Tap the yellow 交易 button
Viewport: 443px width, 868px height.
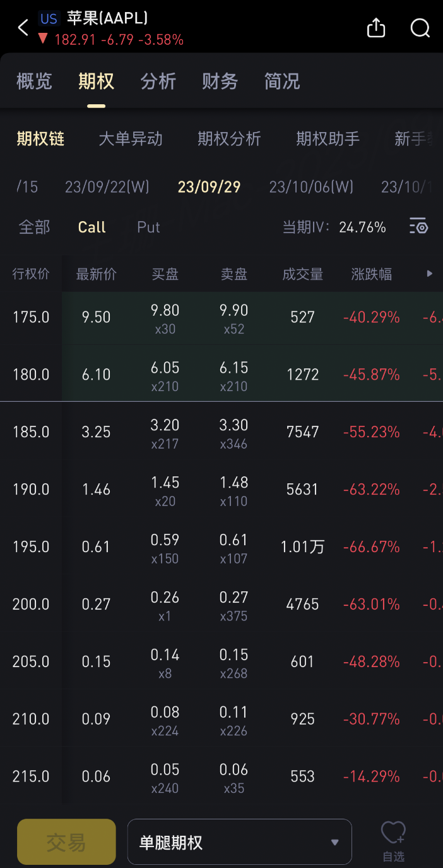click(66, 841)
